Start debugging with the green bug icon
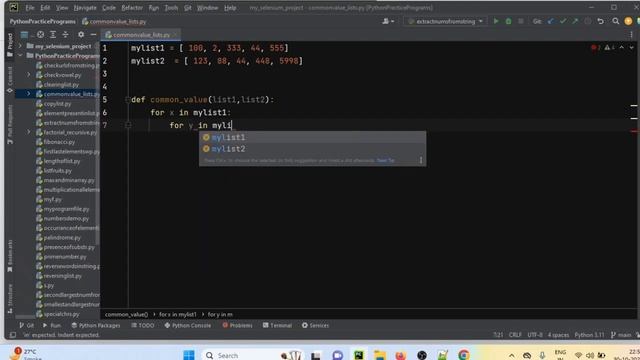The height and width of the screenshot is (360, 640). [x=508, y=21]
